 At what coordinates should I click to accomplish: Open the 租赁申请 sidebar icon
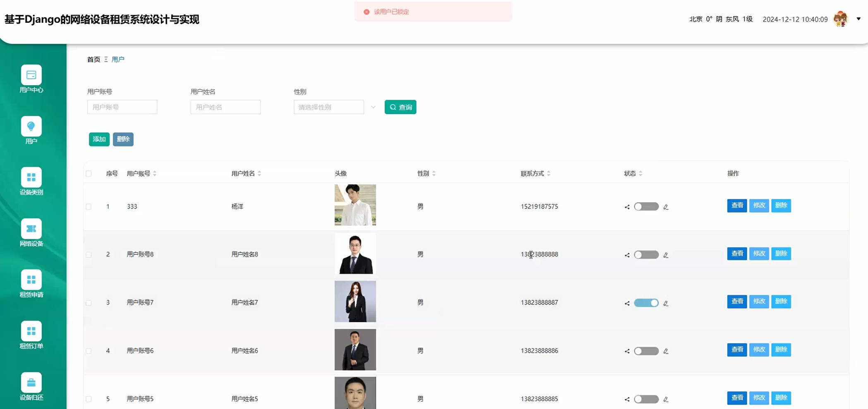tap(31, 280)
